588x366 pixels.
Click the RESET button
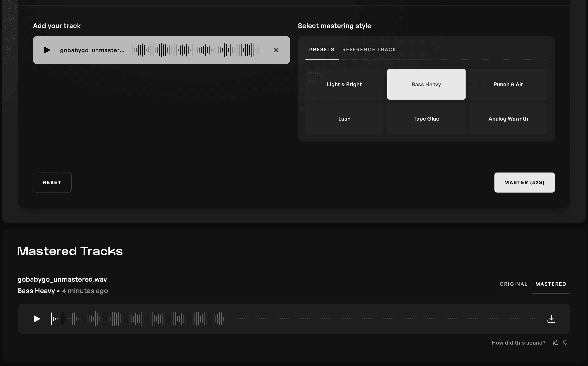[x=52, y=183]
